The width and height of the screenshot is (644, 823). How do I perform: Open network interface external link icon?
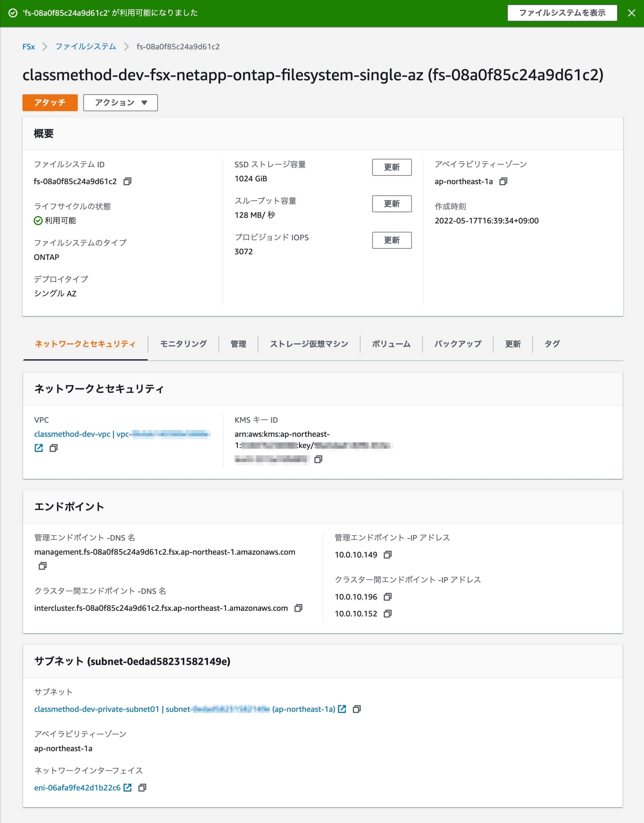point(128,788)
